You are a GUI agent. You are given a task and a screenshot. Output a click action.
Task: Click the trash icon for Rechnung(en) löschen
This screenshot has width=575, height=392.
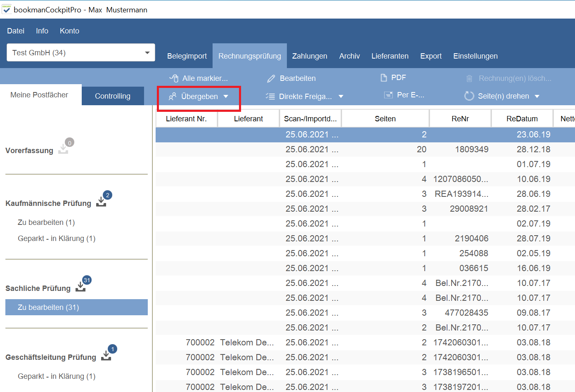pyautogui.click(x=469, y=78)
